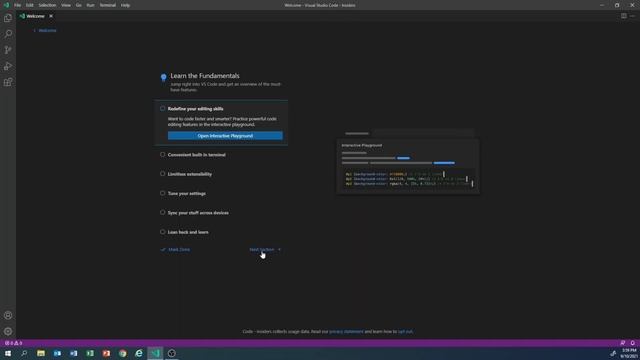The image size is (640, 360).
Task: Open Windows taskbar search
Action: (x=24, y=353)
